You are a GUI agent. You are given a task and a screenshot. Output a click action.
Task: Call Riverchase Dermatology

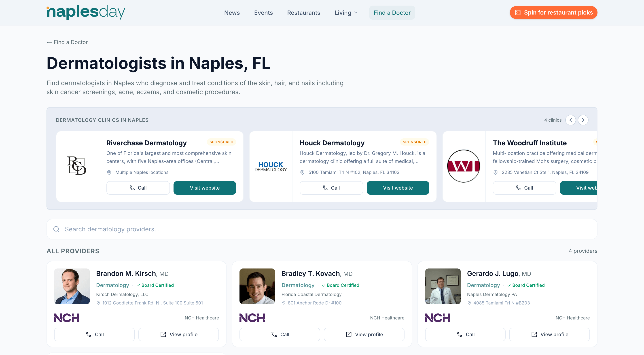[138, 188]
